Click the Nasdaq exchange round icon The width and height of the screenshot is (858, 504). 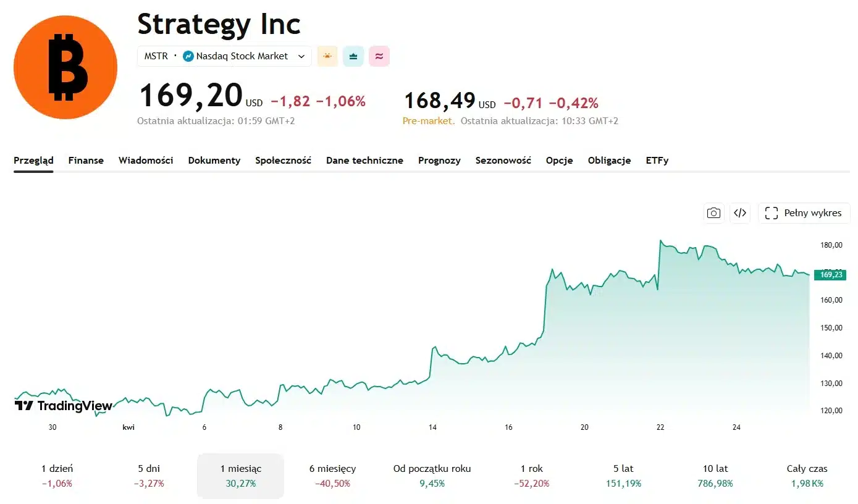188,56
